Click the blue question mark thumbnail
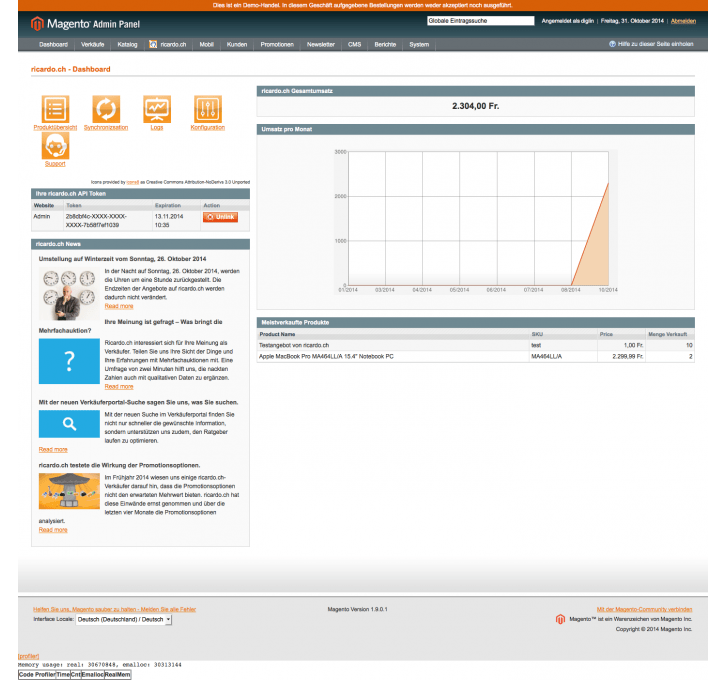This screenshot has width=725, height=680. [69, 361]
